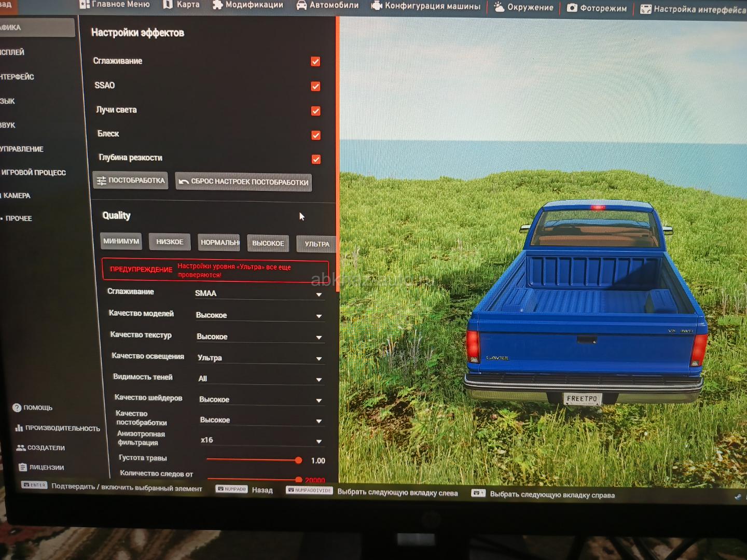Screen dimensions: 747x560
Task: Click the Help question mark icon (Помощь)
Action: tap(17, 408)
